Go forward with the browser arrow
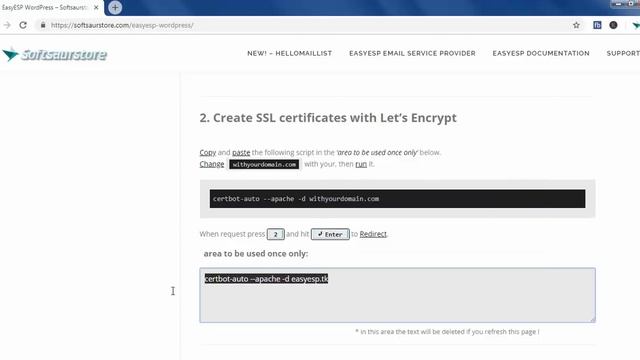This screenshot has width=640, height=360. [7, 25]
